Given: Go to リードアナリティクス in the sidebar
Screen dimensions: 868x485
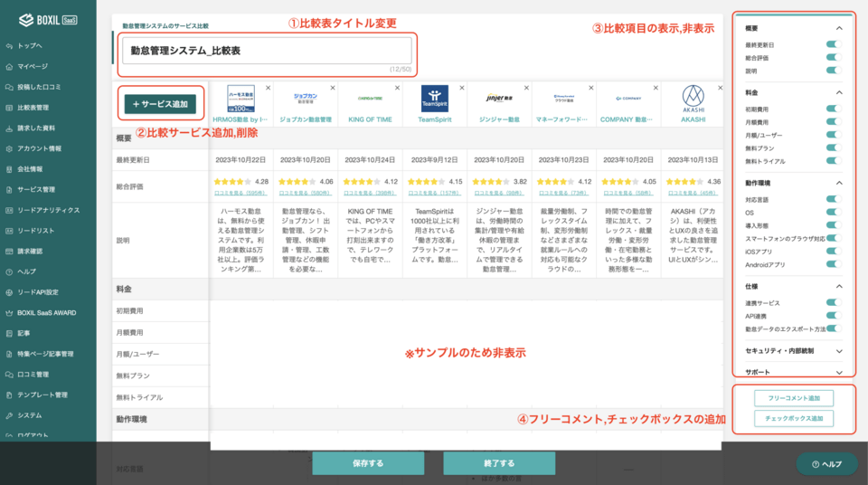Looking at the screenshot, I should 48,210.
